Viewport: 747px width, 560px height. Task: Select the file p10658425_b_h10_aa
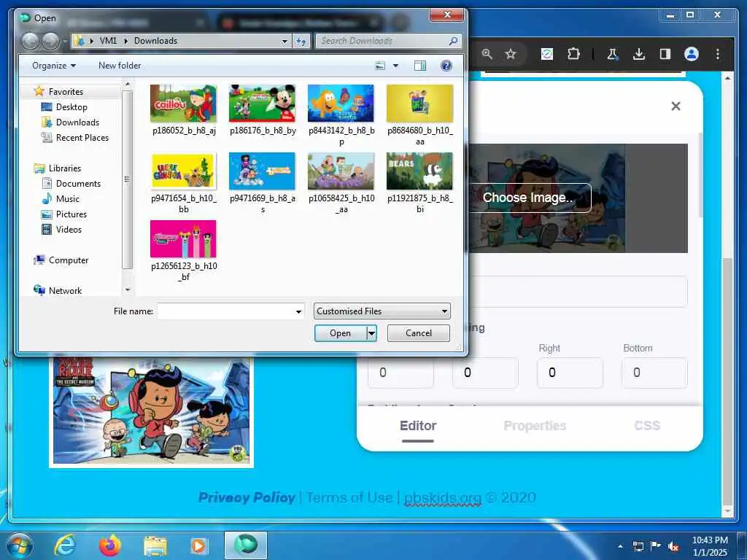pos(341,183)
